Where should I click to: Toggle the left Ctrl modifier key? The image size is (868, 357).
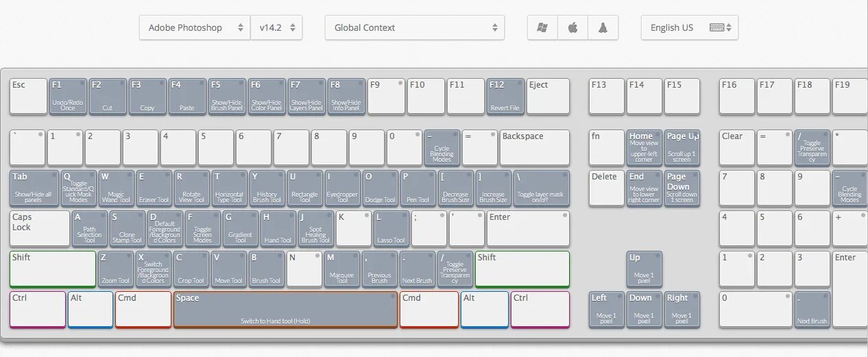pyautogui.click(x=38, y=310)
